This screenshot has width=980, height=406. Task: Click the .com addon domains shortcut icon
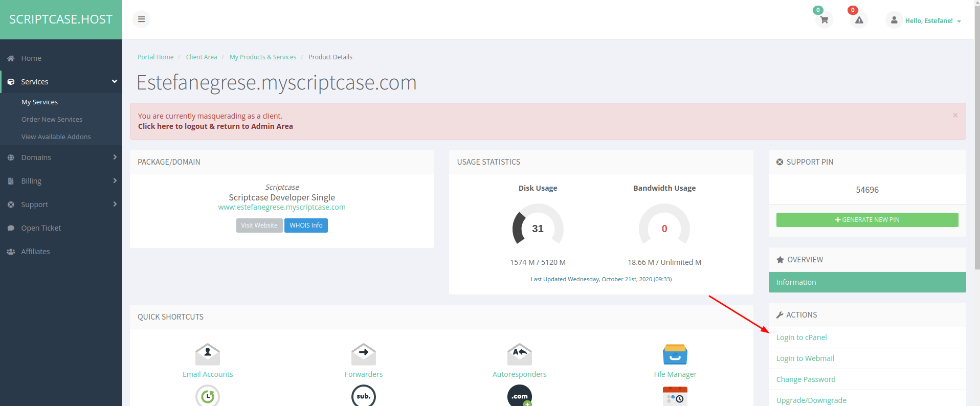click(x=520, y=396)
